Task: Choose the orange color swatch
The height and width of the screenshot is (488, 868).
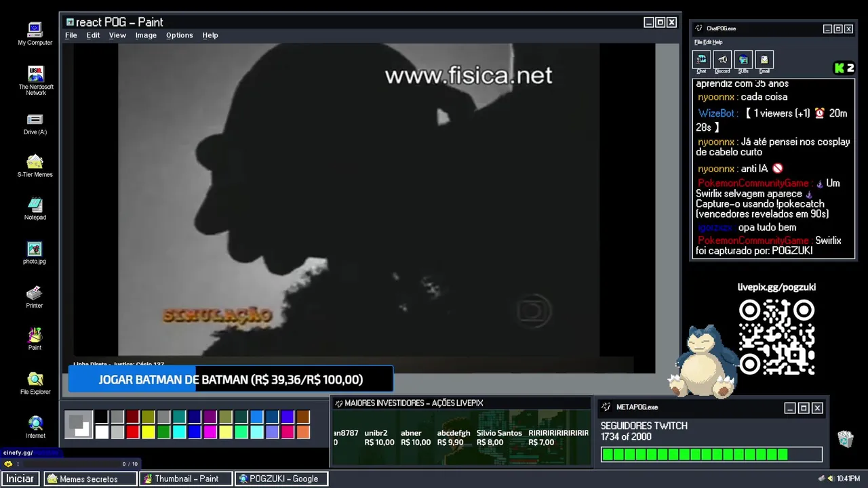Action: click(x=303, y=432)
